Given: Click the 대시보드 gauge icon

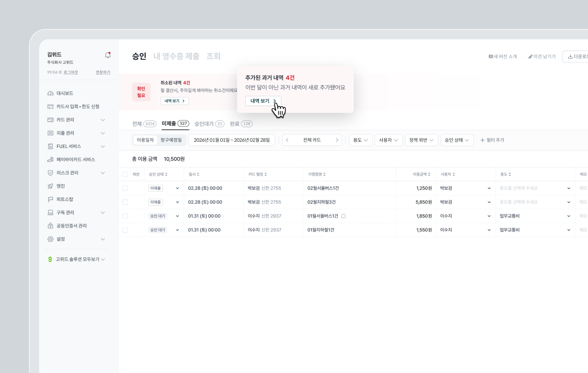Looking at the screenshot, I should [50, 93].
